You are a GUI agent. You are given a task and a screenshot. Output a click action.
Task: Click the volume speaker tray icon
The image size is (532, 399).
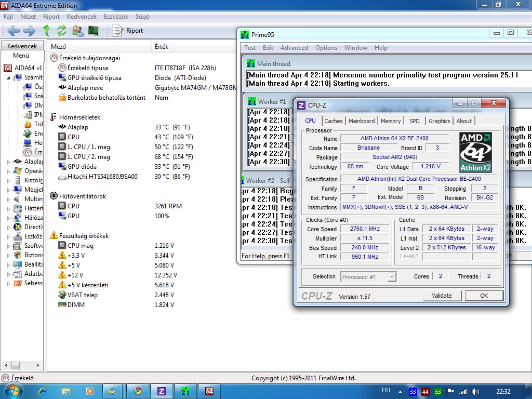[475, 392]
